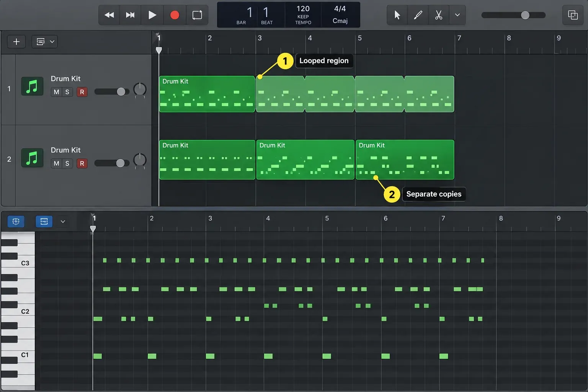Click the track 1 volume slider

pos(111,91)
